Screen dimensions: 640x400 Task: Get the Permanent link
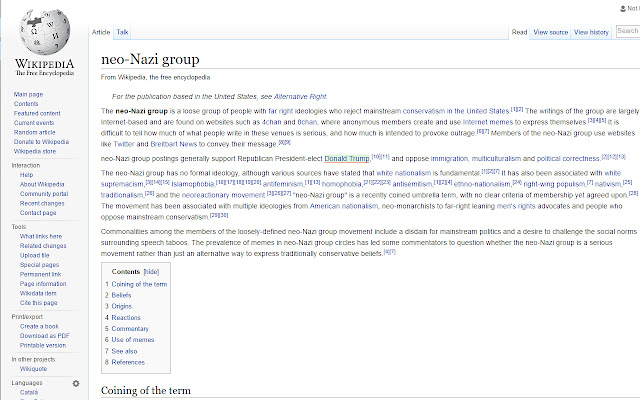40,274
